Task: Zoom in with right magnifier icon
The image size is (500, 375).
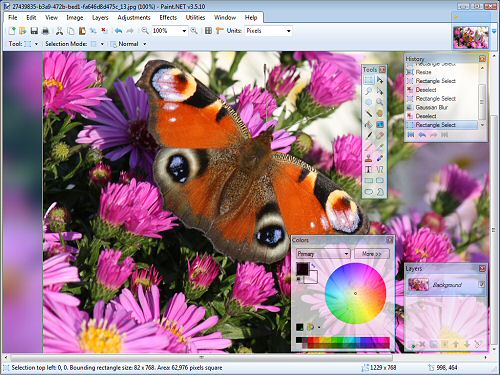Action: click(194, 31)
